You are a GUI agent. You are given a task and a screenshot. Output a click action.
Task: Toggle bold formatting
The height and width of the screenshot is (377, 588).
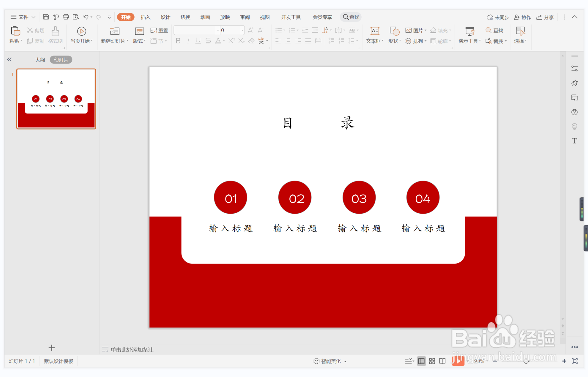pos(178,41)
